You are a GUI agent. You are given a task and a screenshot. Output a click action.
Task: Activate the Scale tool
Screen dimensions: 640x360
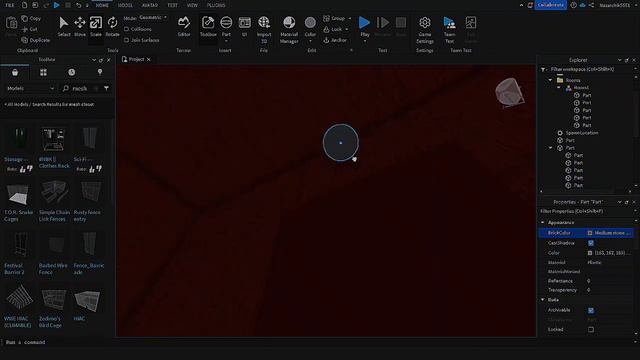(x=96, y=27)
